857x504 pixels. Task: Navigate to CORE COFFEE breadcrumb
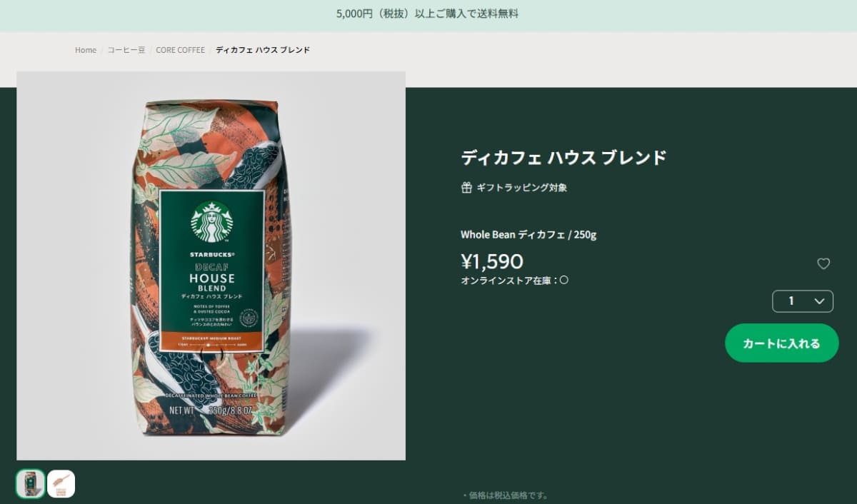(x=181, y=50)
